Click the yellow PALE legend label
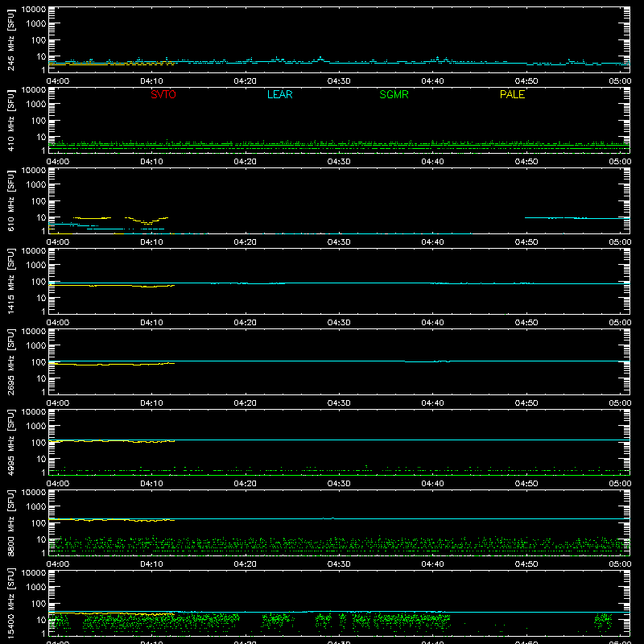The image size is (644, 644). pos(512,94)
